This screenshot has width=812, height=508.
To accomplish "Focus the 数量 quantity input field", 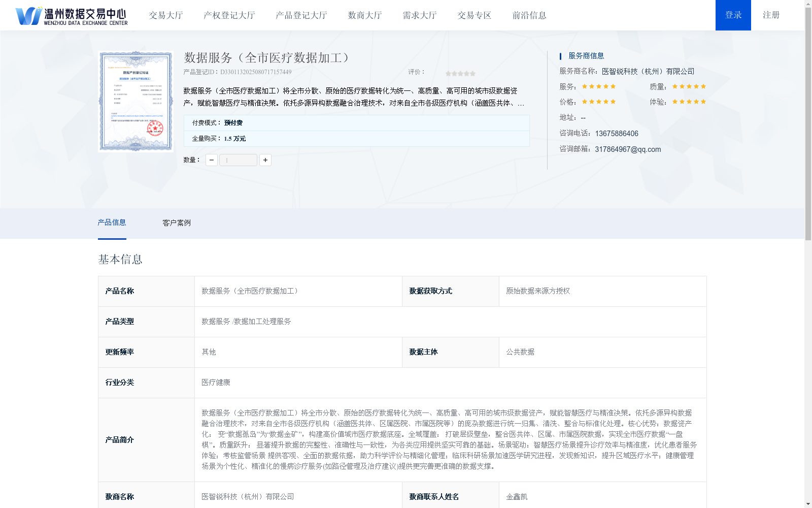I will point(239,160).
